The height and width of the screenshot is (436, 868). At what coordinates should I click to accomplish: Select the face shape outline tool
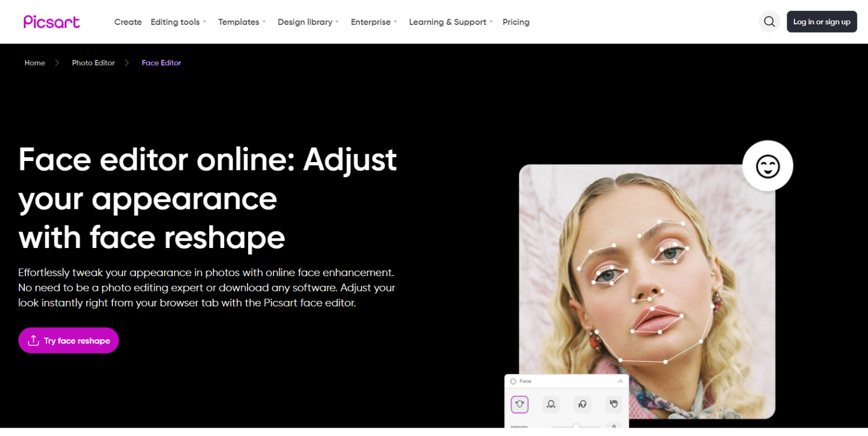(519, 404)
